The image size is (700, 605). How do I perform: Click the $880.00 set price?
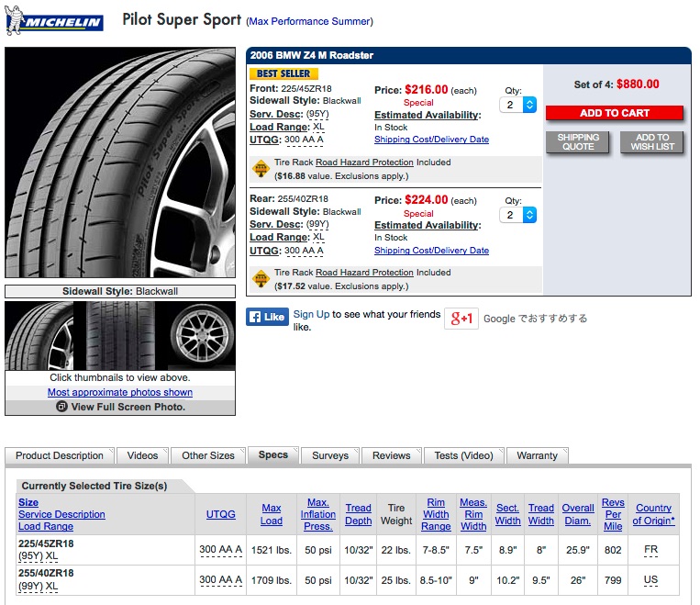638,84
